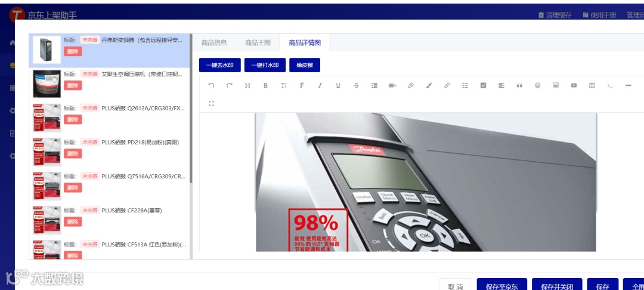This screenshot has width=644, height=290.
Task: Insert a code block
Action: pos(610,85)
